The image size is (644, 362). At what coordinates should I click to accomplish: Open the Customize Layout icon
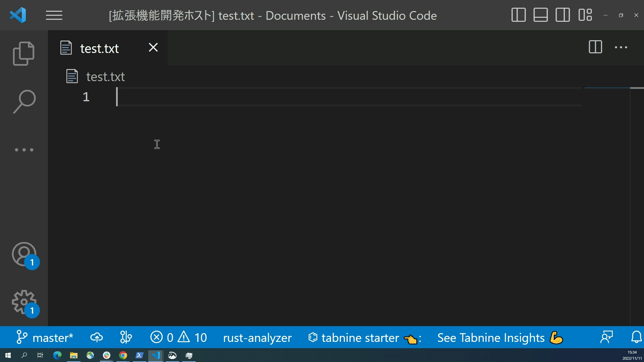(x=585, y=15)
